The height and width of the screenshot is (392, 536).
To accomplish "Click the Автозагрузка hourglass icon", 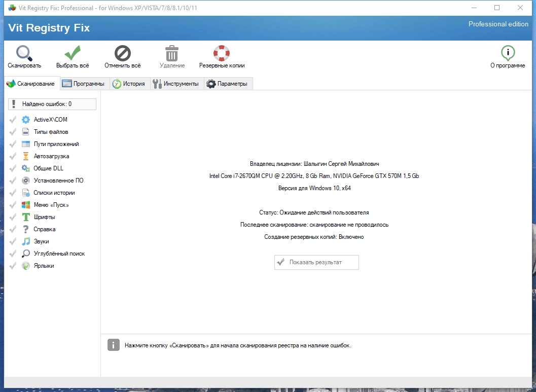I will click(26, 156).
